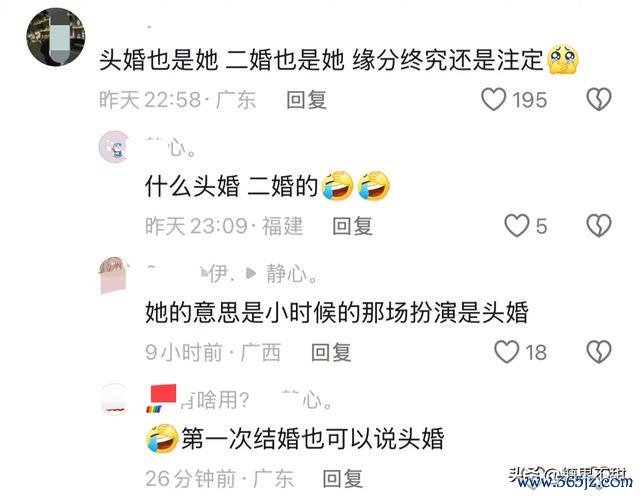640x497 pixels.
Task: Open the www.365jz.com watermark link
Action: pos(576,482)
